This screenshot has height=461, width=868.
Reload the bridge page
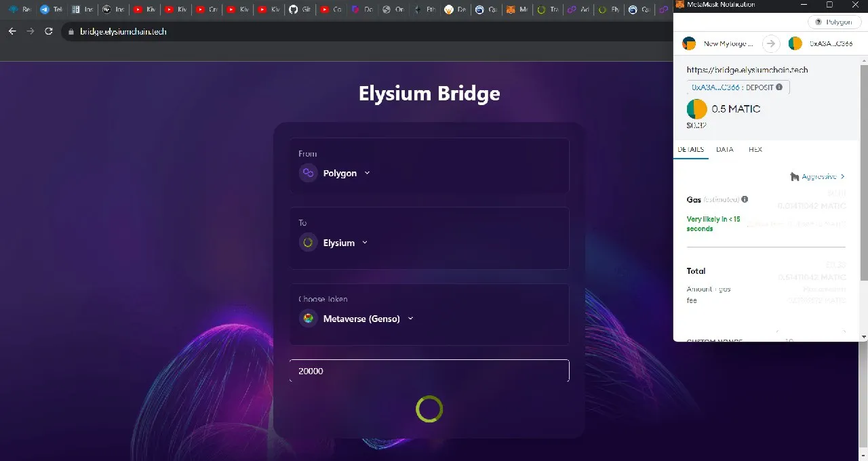click(48, 31)
